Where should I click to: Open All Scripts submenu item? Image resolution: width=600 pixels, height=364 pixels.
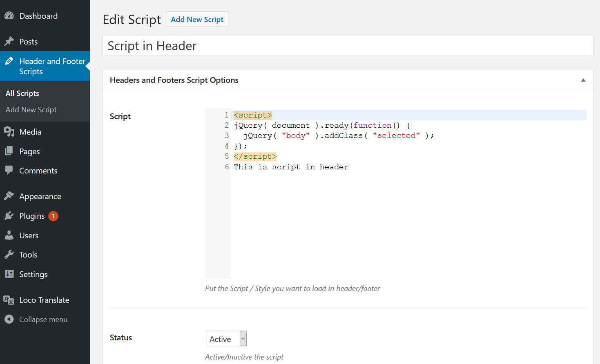tap(22, 93)
